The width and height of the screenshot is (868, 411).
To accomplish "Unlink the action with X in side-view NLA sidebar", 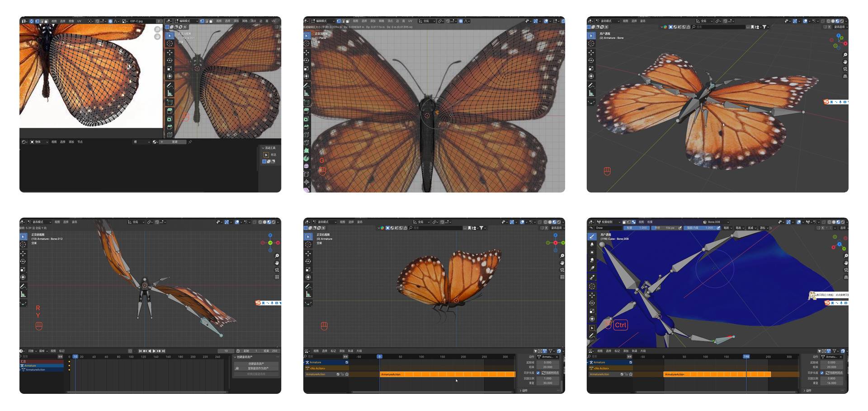I will tap(557, 357).
